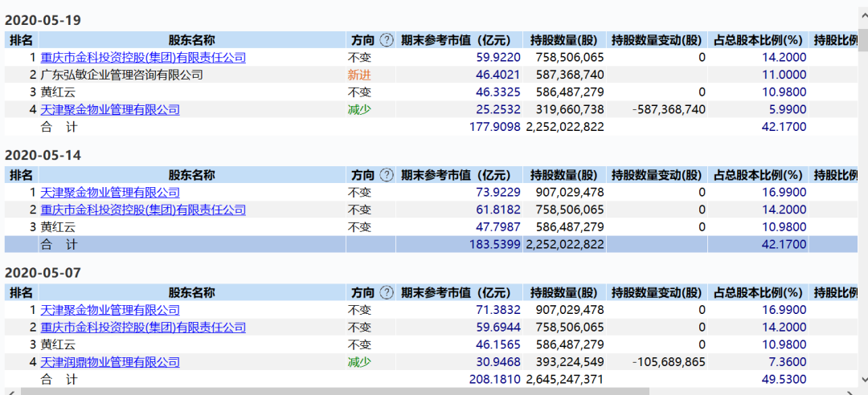Click market value 71.3832
Image resolution: width=868 pixels, height=395 pixels.
pos(499,310)
